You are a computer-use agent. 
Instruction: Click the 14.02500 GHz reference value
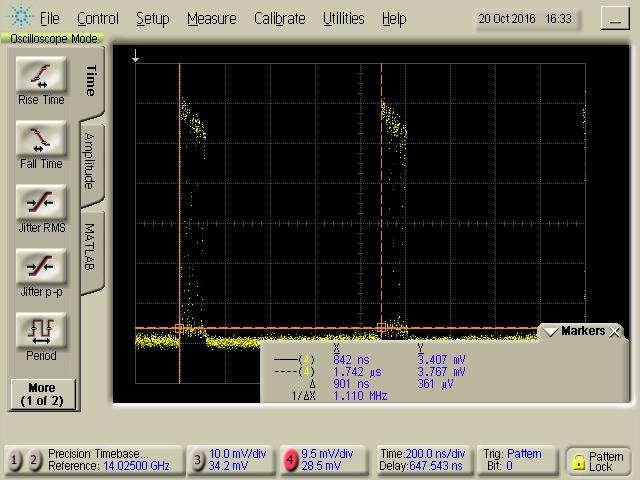pyautogui.click(x=136, y=466)
